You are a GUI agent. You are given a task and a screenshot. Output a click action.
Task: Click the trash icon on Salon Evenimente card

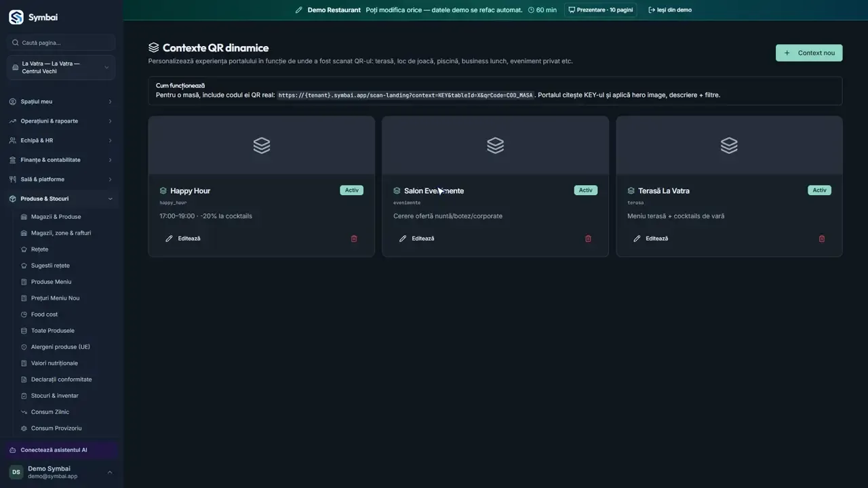588,239
